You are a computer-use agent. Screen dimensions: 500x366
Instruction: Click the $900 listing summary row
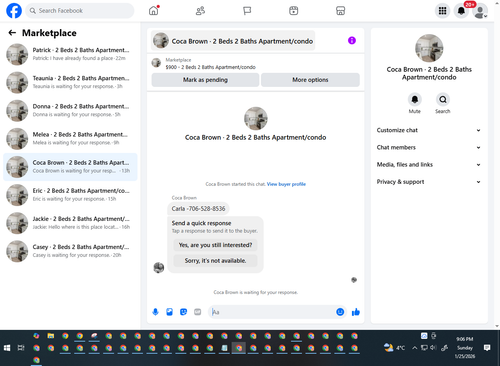tap(255, 63)
